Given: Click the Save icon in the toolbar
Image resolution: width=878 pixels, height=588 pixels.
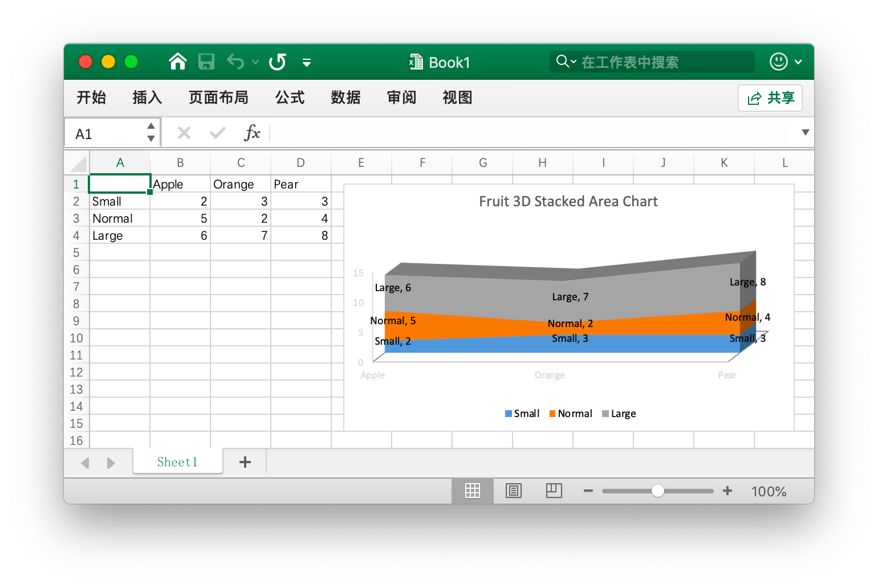Looking at the screenshot, I should pyautogui.click(x=206, y=62).
